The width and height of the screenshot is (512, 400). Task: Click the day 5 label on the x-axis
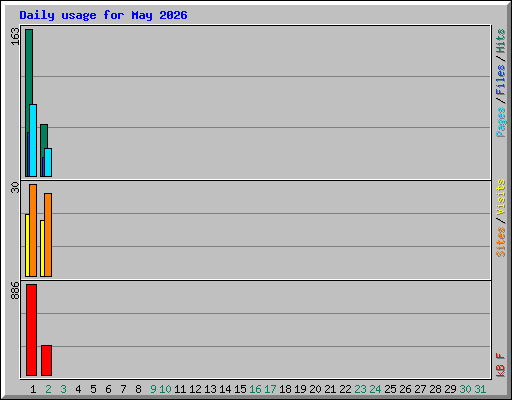[93, 389]
